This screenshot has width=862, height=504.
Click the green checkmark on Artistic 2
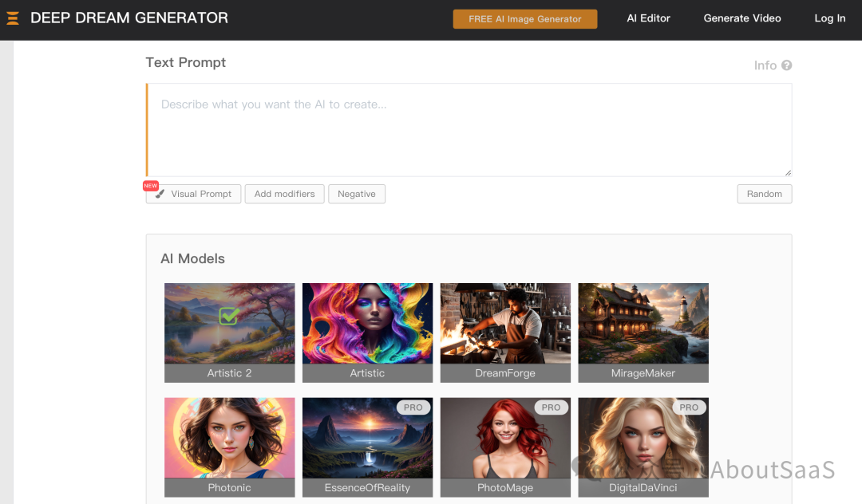[x=229, y=316]
